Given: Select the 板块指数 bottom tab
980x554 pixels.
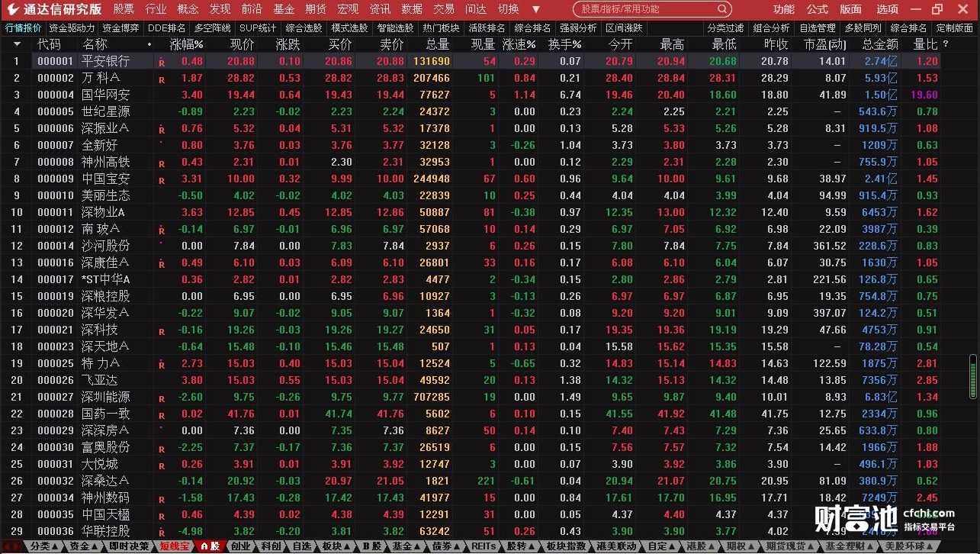Looking at the screenshot, I should pyautogui.click(x=566, y=546).
